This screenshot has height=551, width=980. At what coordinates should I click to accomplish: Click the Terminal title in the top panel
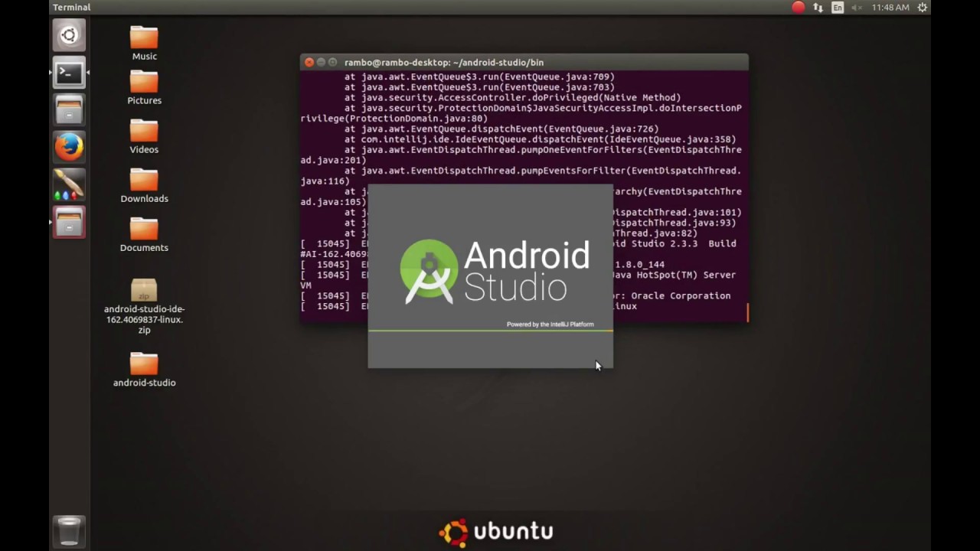point(72,7)
